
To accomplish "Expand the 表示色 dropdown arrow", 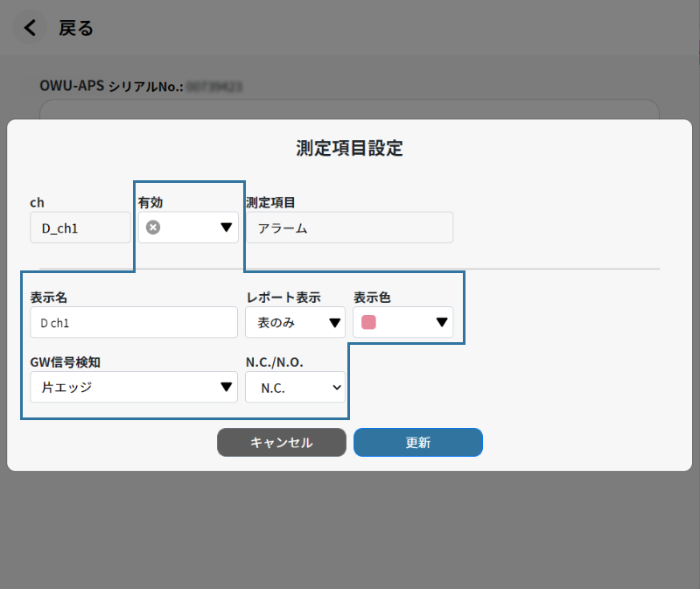I will (x=442, y=322).
